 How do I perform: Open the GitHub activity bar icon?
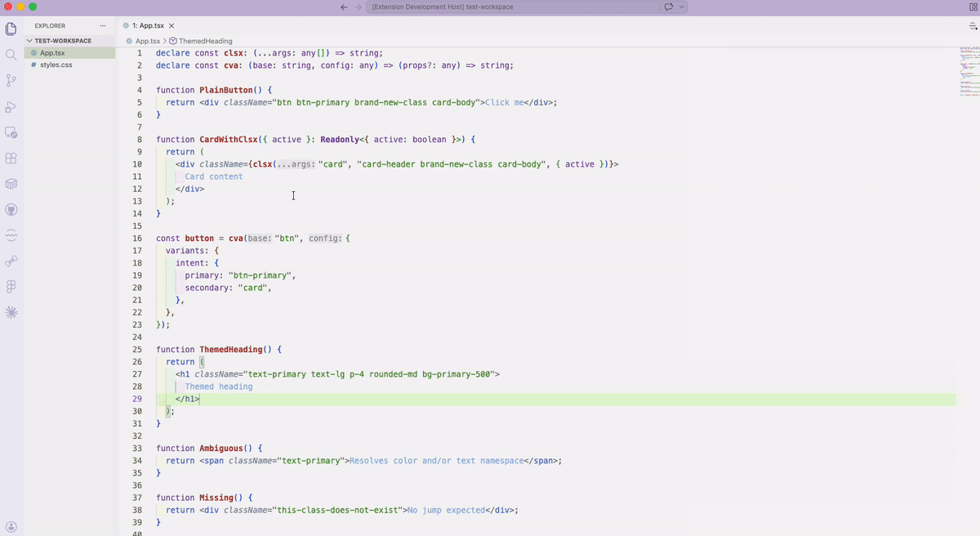[11, 209]
